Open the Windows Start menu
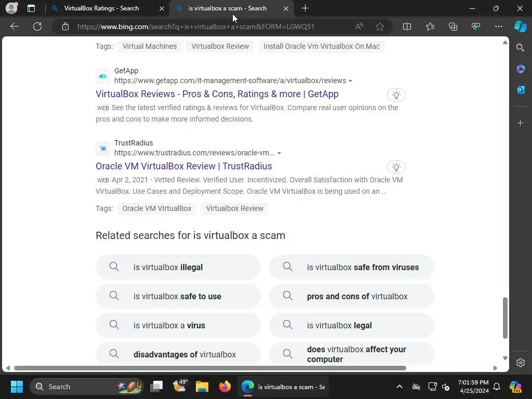 (17, 387)
